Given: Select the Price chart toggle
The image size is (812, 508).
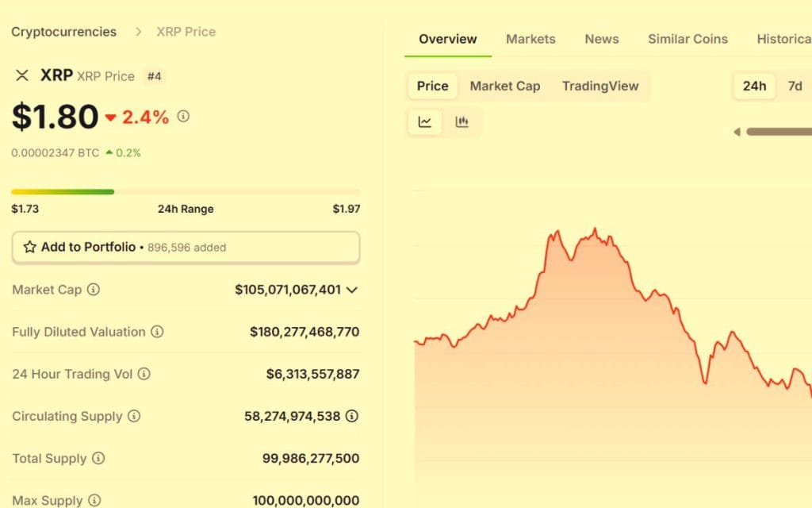Looking at the screenshot, I should click(432, 86).
